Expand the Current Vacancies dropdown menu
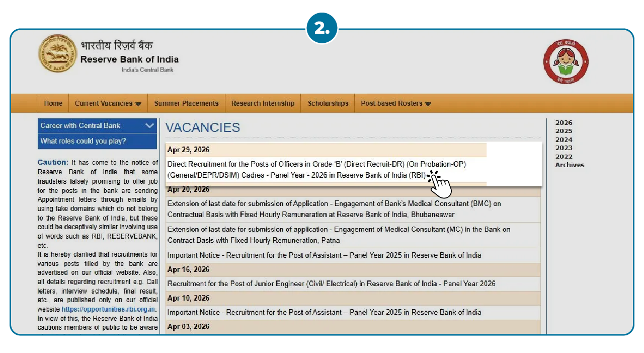Viewport: 644px width, 353px height. coord(108,103)
